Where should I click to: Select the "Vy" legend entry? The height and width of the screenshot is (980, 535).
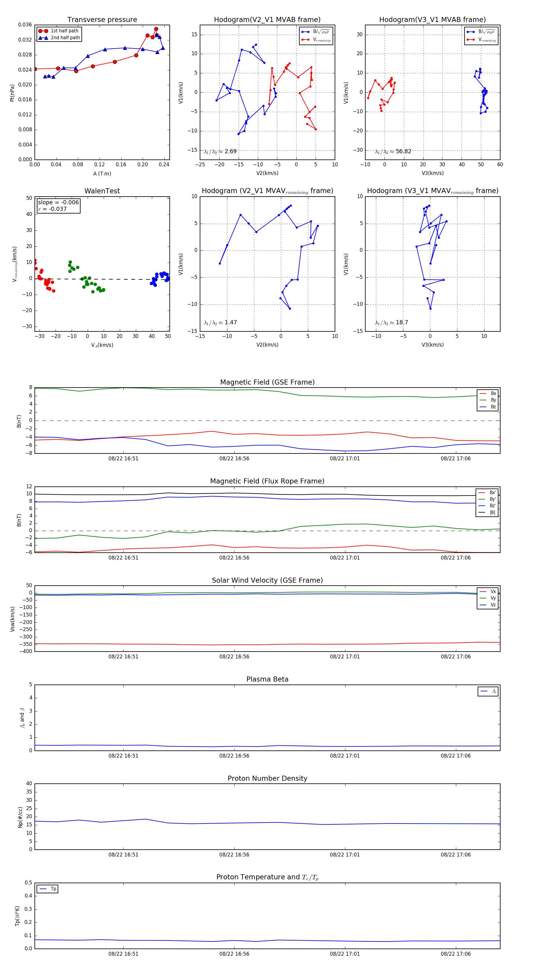pos(488,598)
